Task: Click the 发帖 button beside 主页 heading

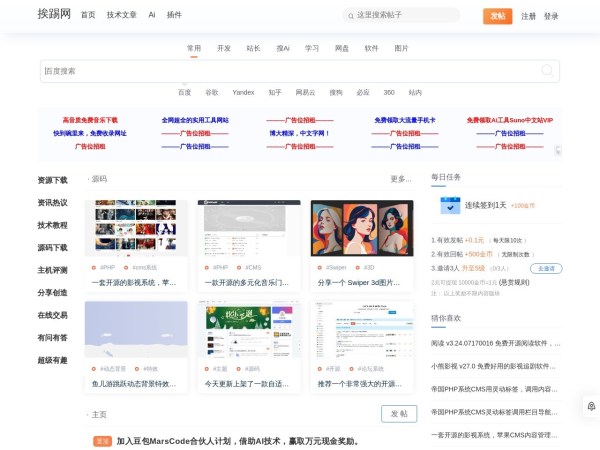Action: coord(398,414)
